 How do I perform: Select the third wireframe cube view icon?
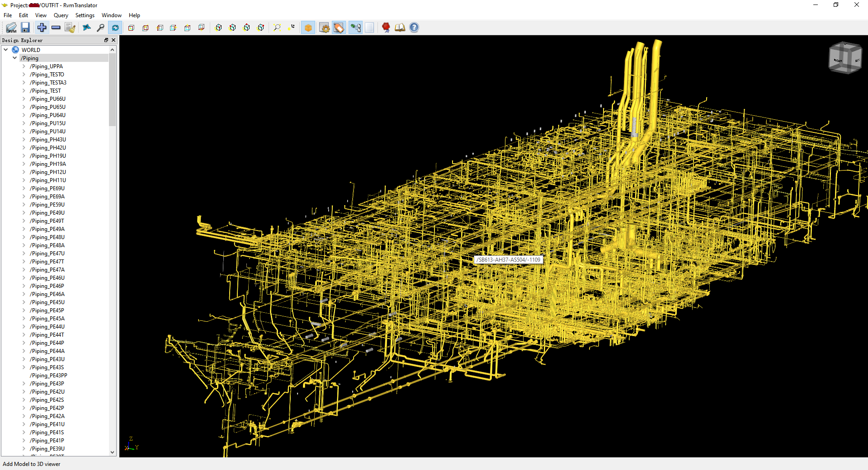click(160, 28)
